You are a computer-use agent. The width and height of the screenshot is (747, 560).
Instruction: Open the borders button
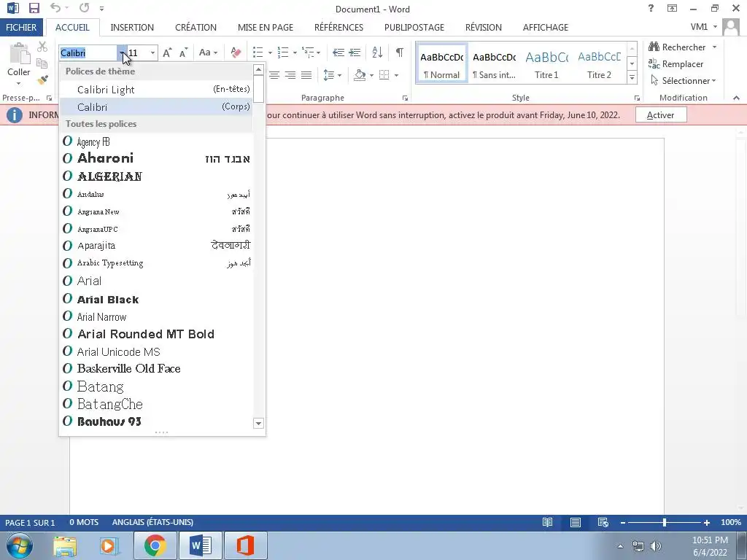(384, 75)
